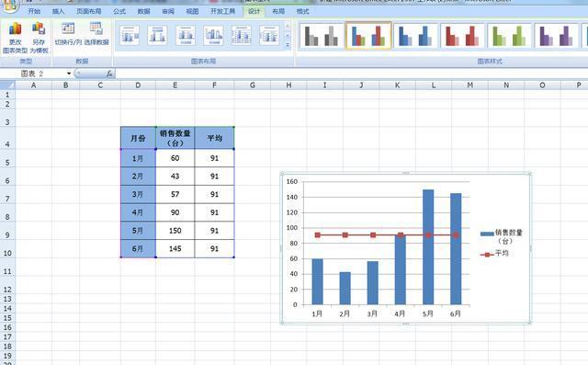This screenshot has height=365, width=588.
Task: Choose the blue chart style thumbnail
Action: [415, 36]
